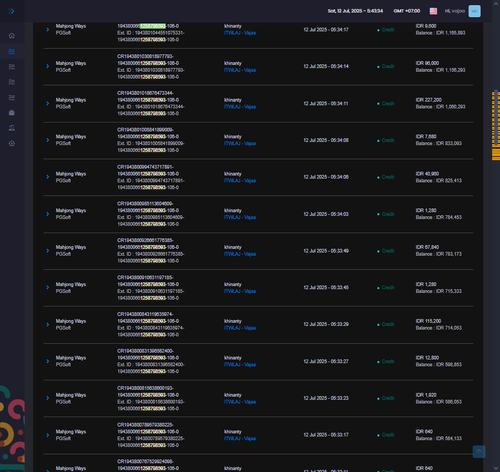This screenshot has height=472, width=500.
Task: Select amount IDR 67,840
Action: pyautogui.click(x=427, y=247)
